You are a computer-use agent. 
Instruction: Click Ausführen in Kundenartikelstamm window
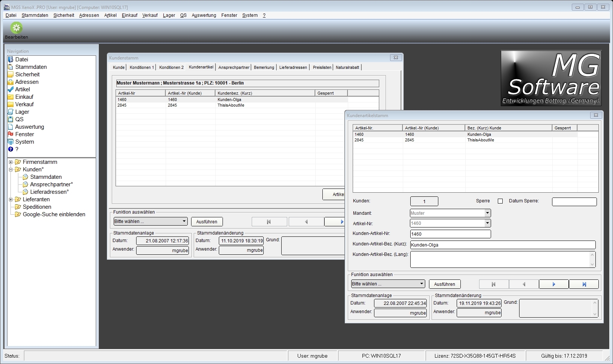pos(445,284)
